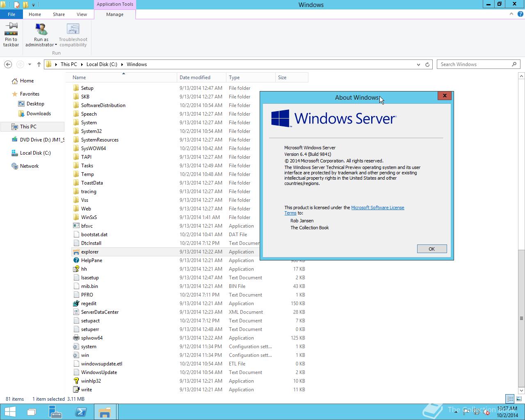Viewport: 525px width, 420px height.
Task: Sort by the Size column header
Action: (292, 78)
